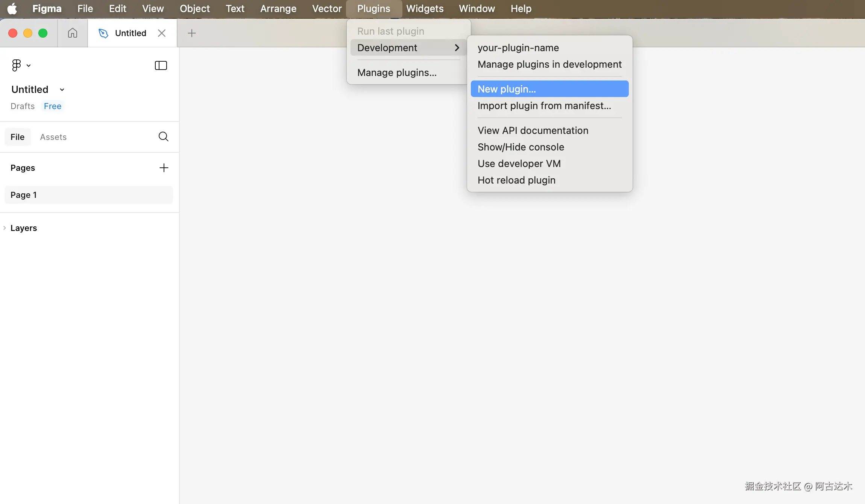This screenshot has width=865, height=504.
Task: Toggle Use developer VM option
Action: pyautogui.click(x=519, y=164)
